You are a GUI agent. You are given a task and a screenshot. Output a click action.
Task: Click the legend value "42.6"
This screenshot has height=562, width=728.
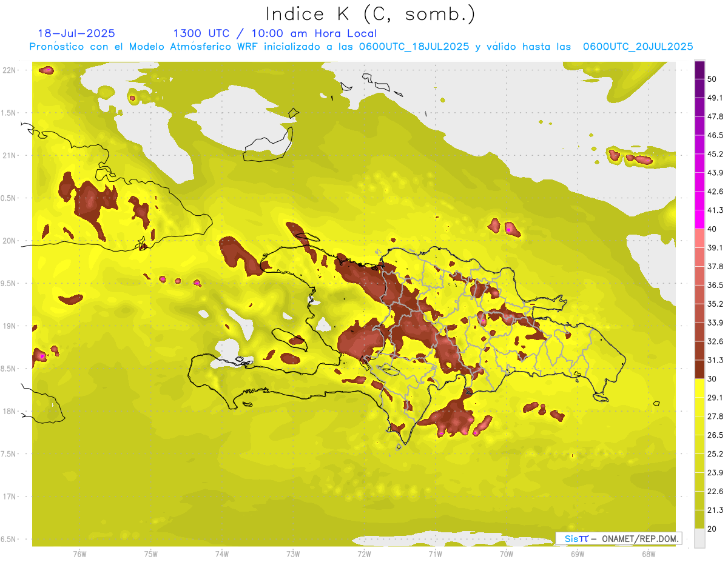[715, 192]
